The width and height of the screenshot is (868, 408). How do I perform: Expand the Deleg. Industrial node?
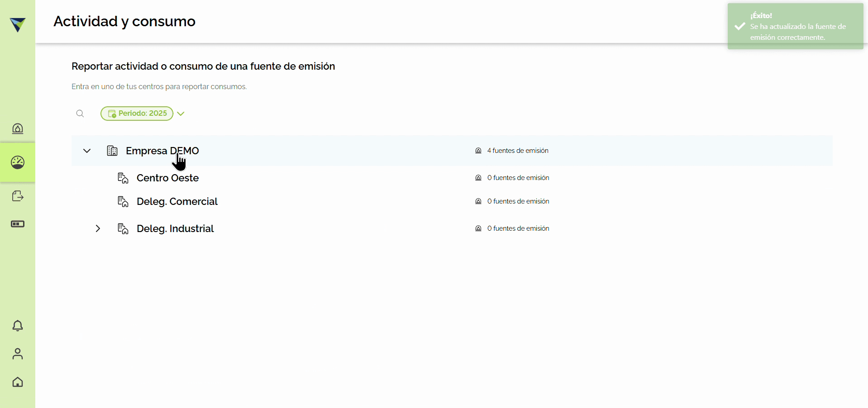[x=98, y=228]
